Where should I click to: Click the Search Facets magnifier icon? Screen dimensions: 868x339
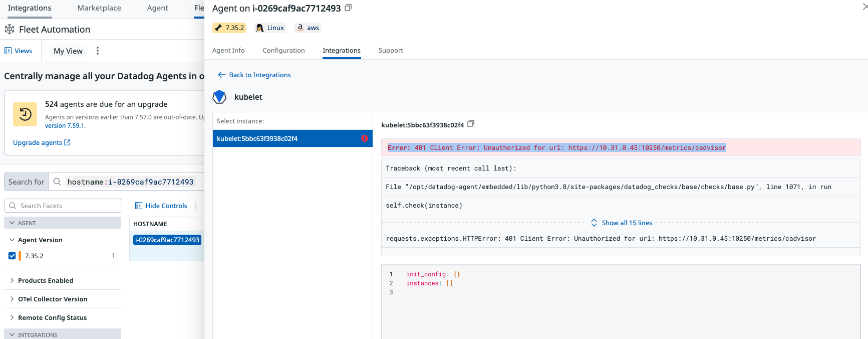click(13, 206)
